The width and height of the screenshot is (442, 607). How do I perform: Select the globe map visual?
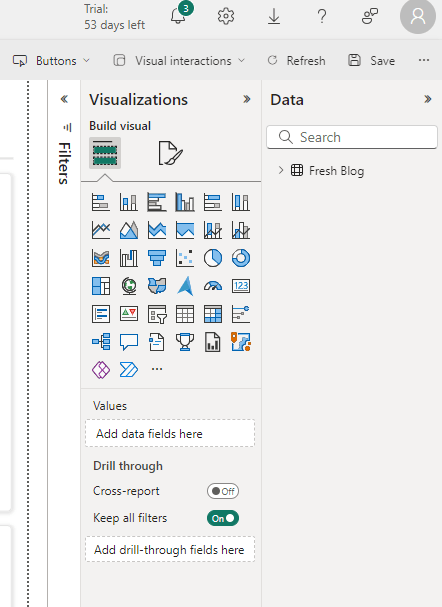point(128,286)
